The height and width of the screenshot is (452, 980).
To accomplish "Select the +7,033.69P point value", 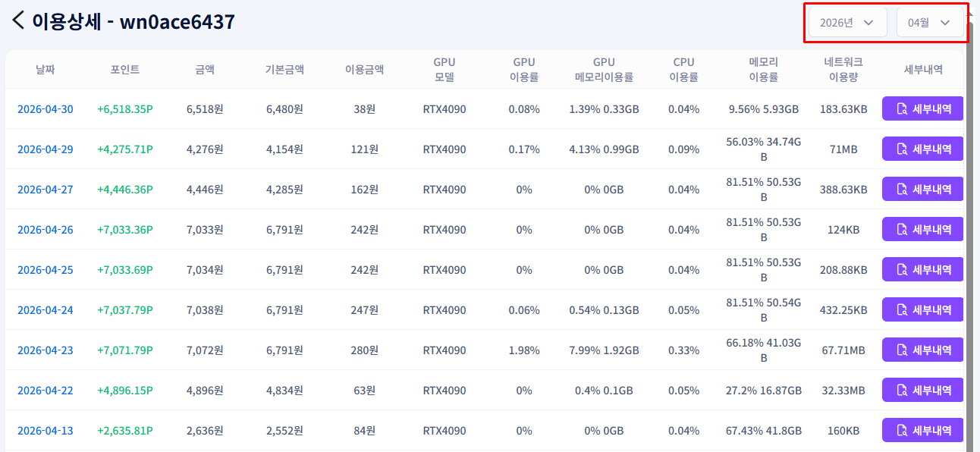I will point(125,270).
